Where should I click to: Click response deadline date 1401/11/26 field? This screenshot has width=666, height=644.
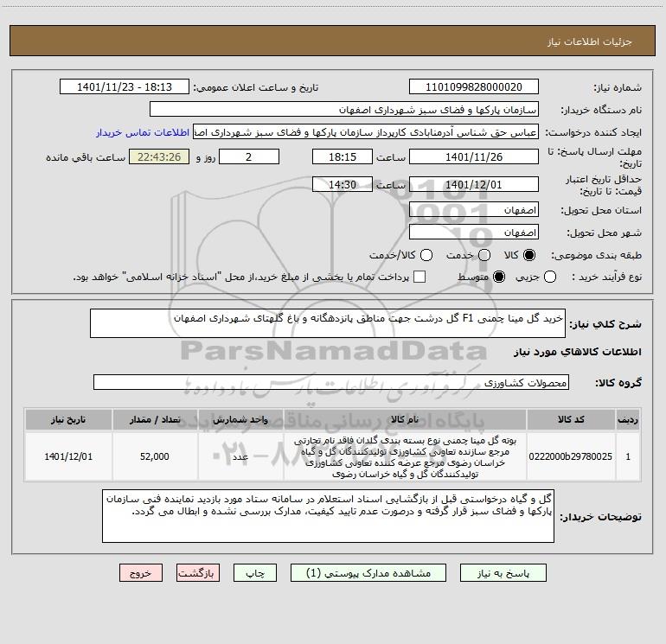(x=474, y=156)
